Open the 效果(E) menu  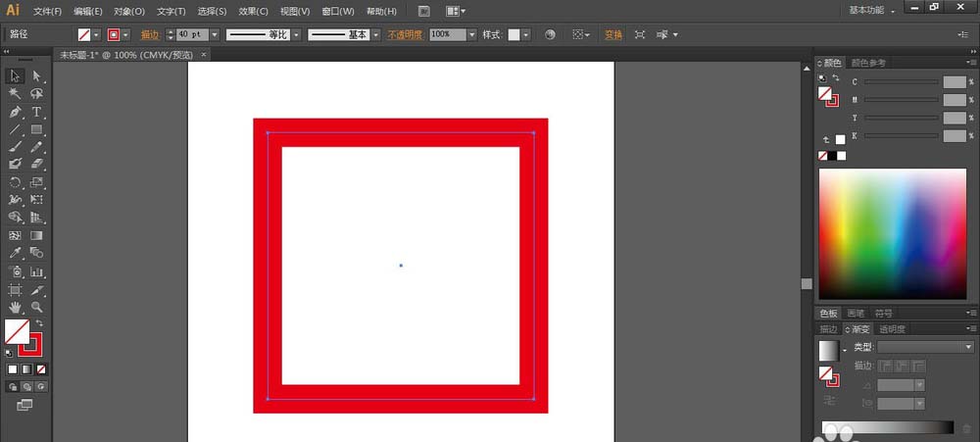pos(253,11)
